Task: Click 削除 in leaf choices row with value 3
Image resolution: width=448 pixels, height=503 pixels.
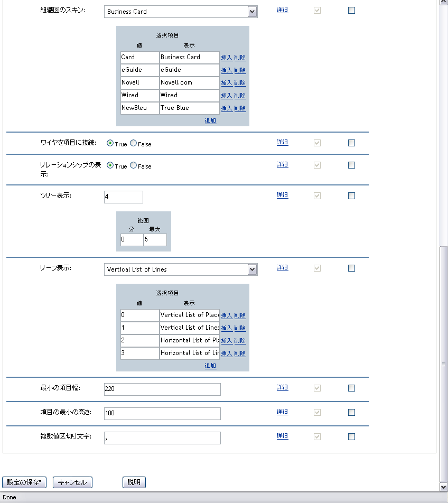Action: point(240,353)
